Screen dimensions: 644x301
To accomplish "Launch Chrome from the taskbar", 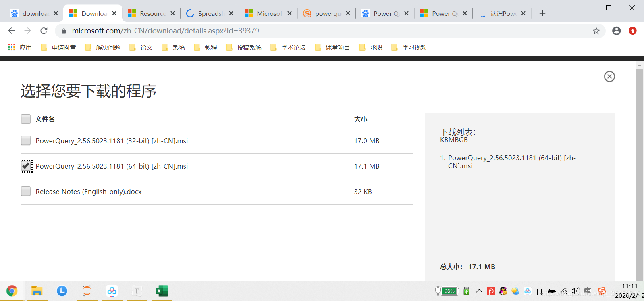I will (12, 291).
